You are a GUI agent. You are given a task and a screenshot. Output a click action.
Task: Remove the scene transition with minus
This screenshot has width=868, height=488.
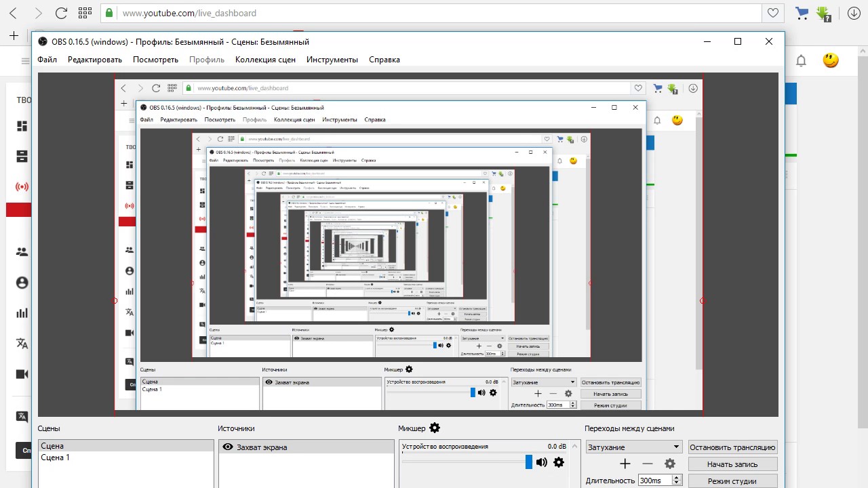(x=648, y=464)
